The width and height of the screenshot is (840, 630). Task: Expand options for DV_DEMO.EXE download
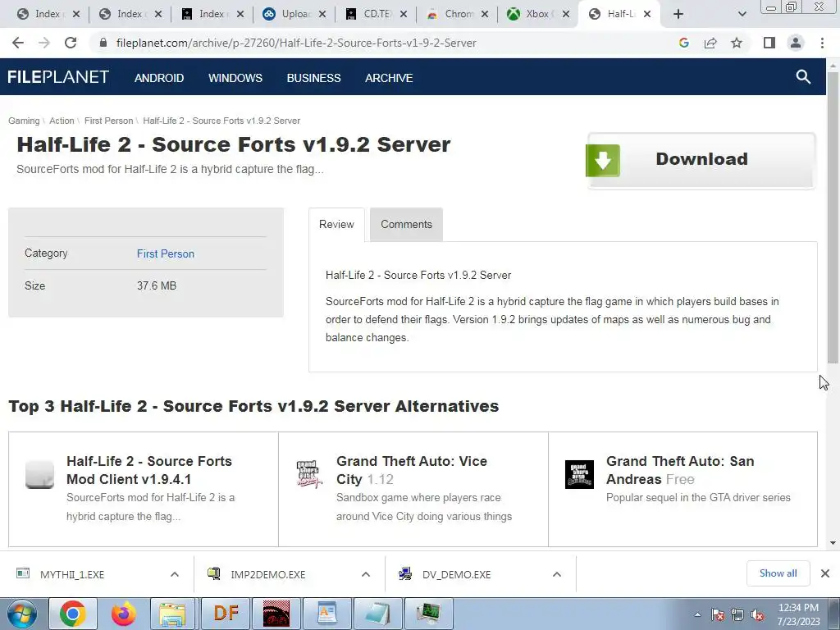pyautogui.click(x=557, y=574)
